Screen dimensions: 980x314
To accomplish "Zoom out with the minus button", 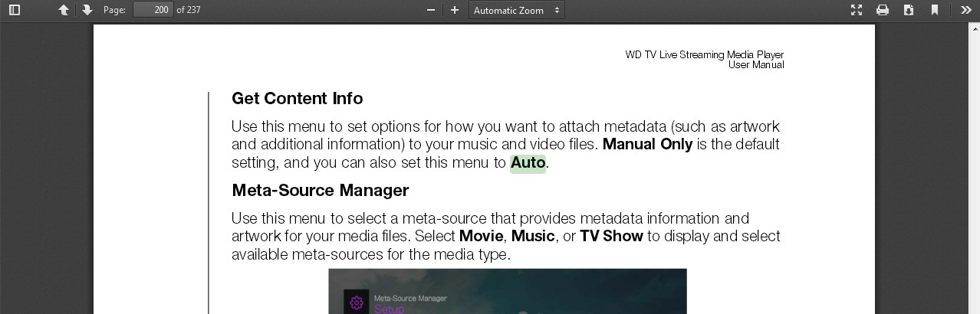I will [x=431, y=10].
